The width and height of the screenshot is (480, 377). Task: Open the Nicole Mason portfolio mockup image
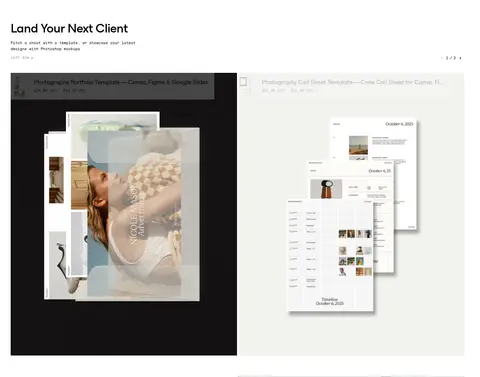pyautogui.click(x=122, y=207)
